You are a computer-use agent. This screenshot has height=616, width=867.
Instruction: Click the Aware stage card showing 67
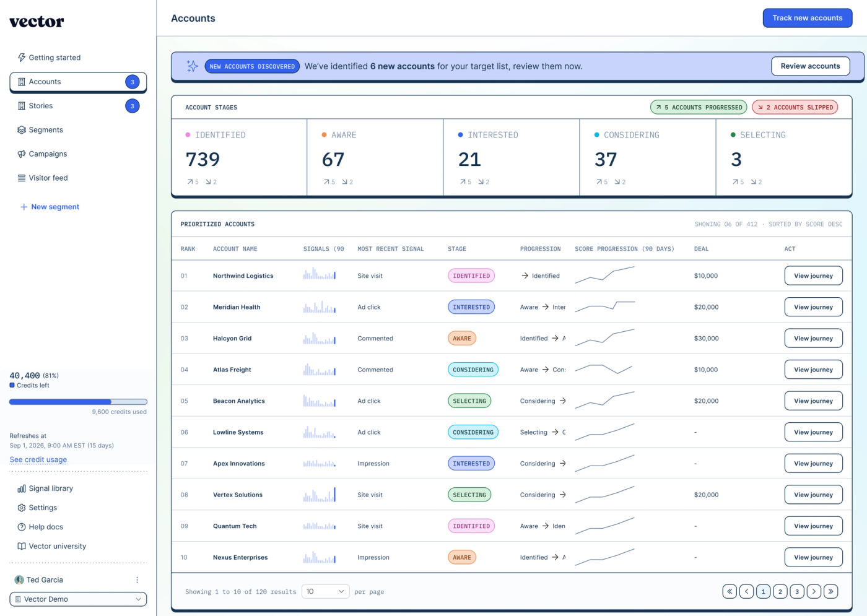[x=375, y=157]
